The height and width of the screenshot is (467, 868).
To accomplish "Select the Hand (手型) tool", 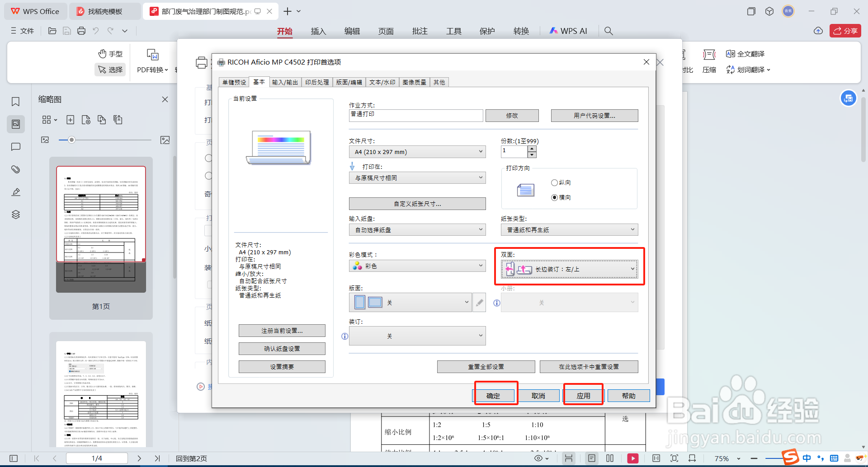I will (x=110, y=54).
